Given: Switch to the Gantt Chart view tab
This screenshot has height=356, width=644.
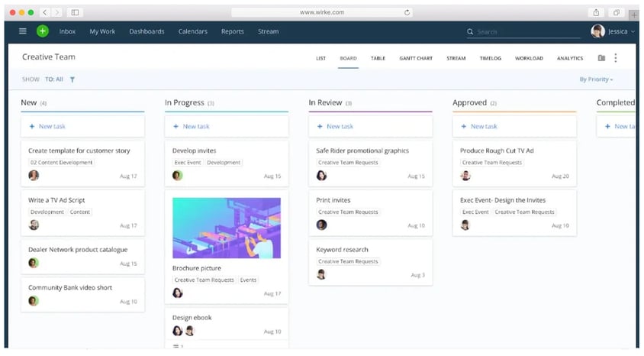Looking at the screenshot, I should (x=416, y=58).
